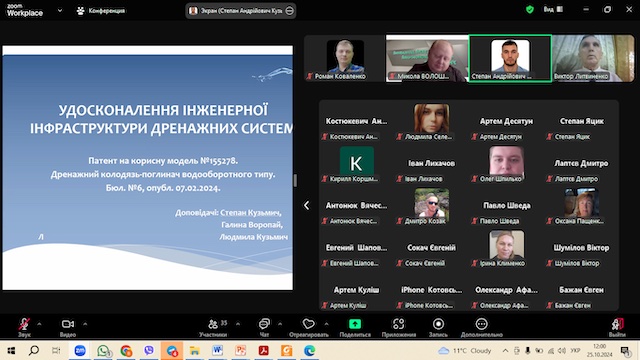Select active speaker Степан Андрійович thumbnail

coord(510,58)
